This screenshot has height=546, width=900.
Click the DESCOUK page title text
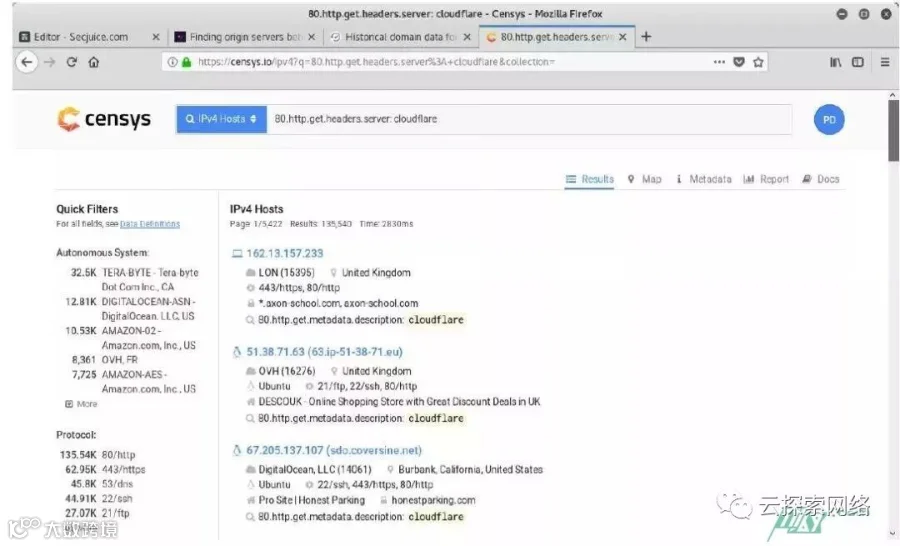[399, 402]
